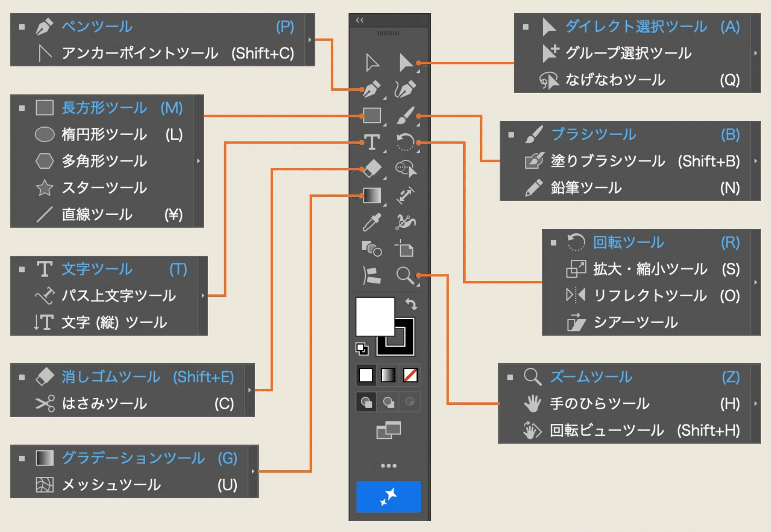Choose はさみツール (C) from flyout

click(128, 403)
